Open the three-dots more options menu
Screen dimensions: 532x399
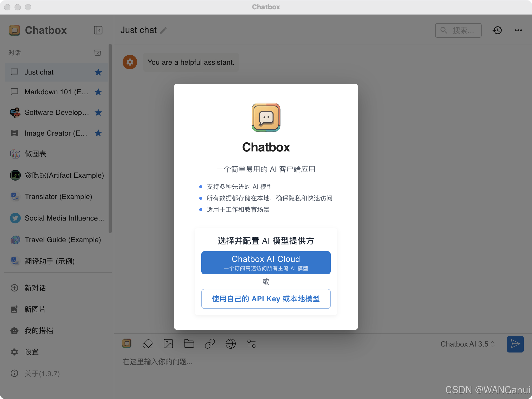tap(518, 30)
